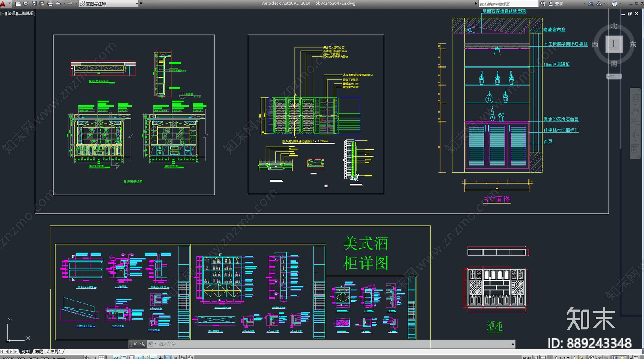Select the B立面图 title text
This screenshot has width=644, height=359.
click(497, 200)
